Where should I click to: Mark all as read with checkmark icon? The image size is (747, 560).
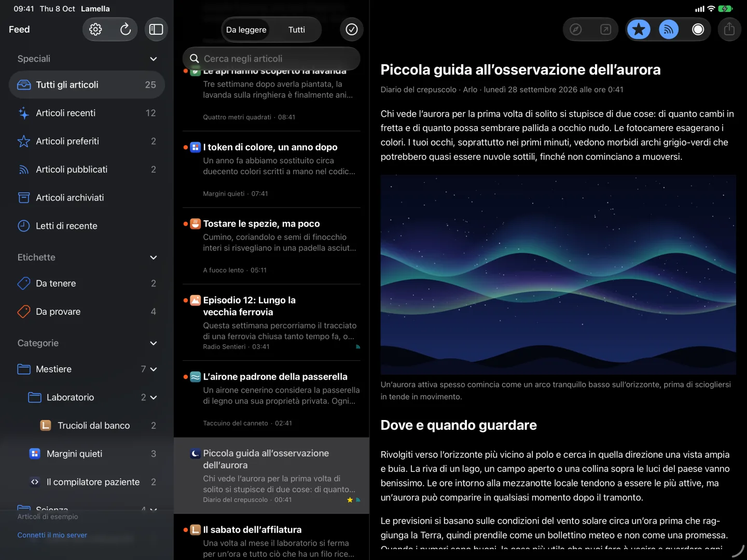click(x=352, y=30)
